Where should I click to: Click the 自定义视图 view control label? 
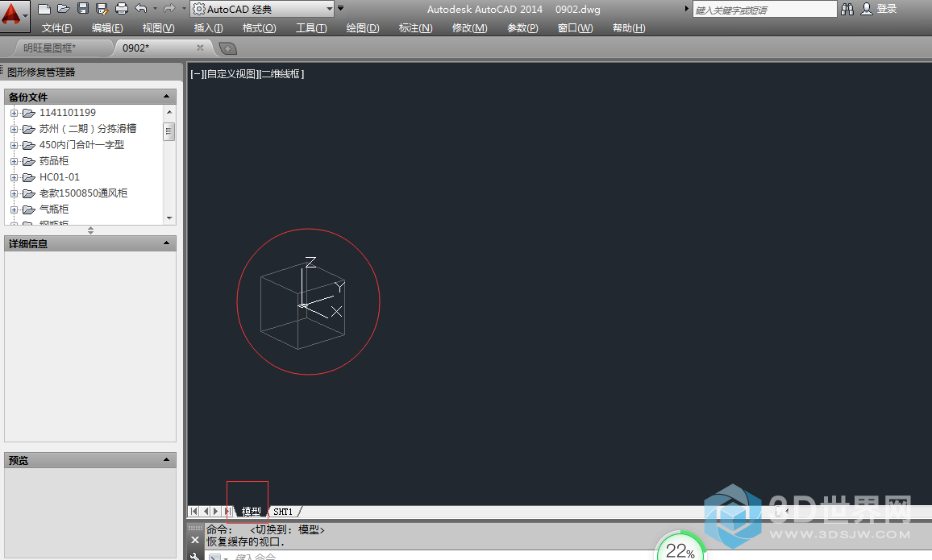click(232, 74)
